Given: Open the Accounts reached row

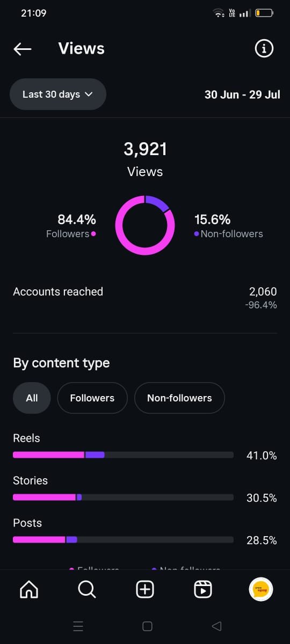Looking at the screenshot, I should pyautogui.click(x=145, y=298).
